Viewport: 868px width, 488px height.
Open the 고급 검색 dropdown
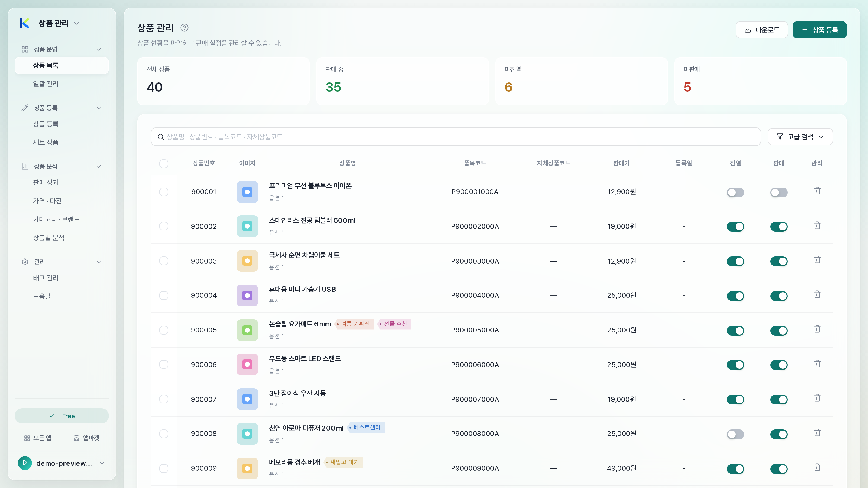(x=800, y=137)
